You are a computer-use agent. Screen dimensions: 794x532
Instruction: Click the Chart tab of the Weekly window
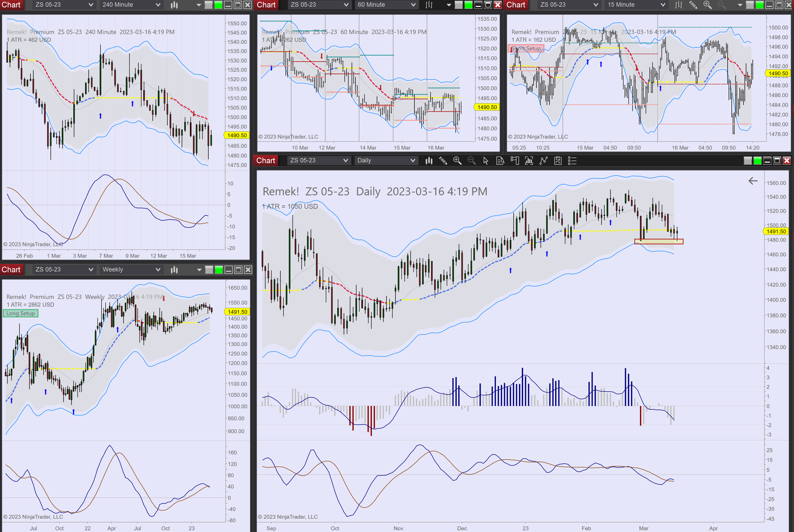coord(11,269)
